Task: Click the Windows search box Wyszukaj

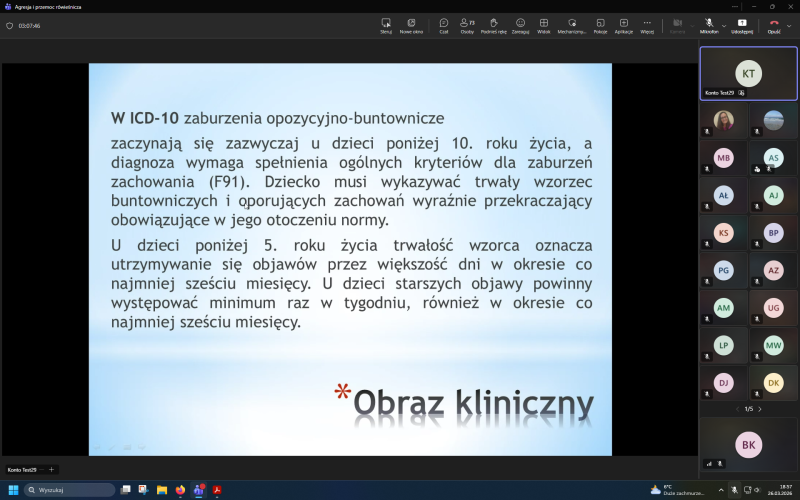Action: [70, 490]
